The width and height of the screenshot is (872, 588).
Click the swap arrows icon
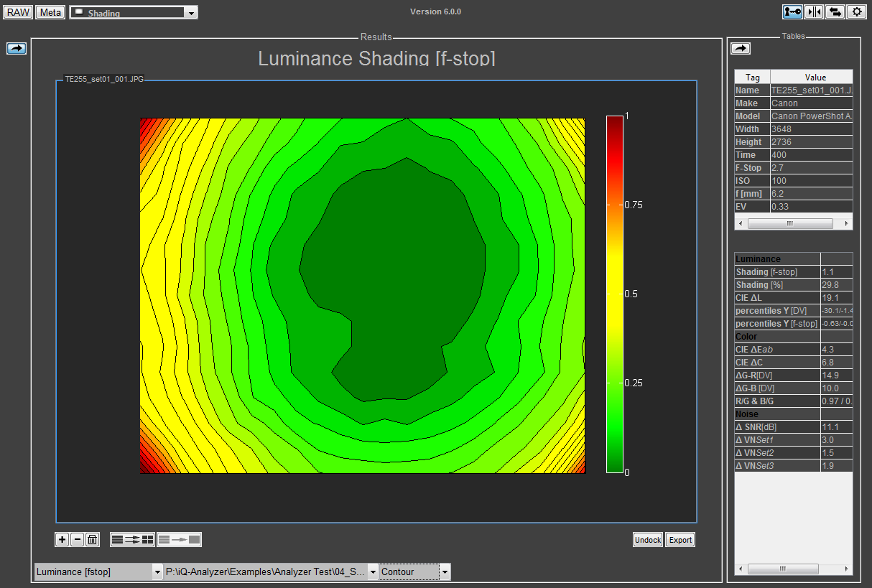click(835, 11)
